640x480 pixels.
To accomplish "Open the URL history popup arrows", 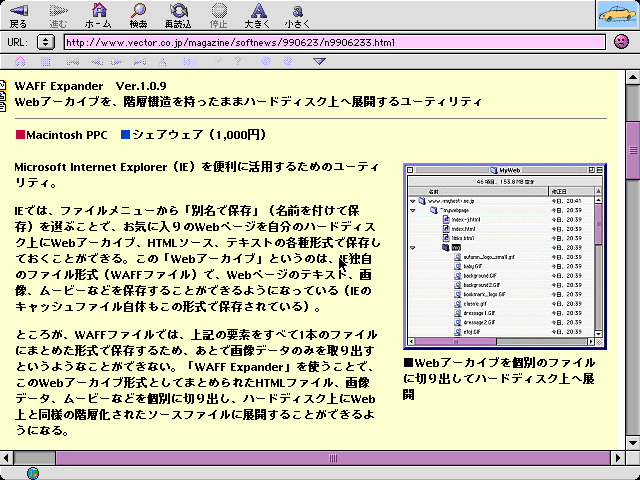I will [x=45, y=42].
